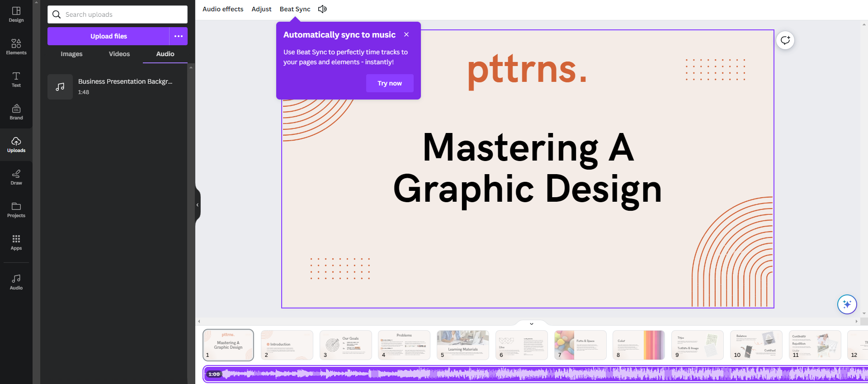Open the Brand panel

tap(16, 112)
